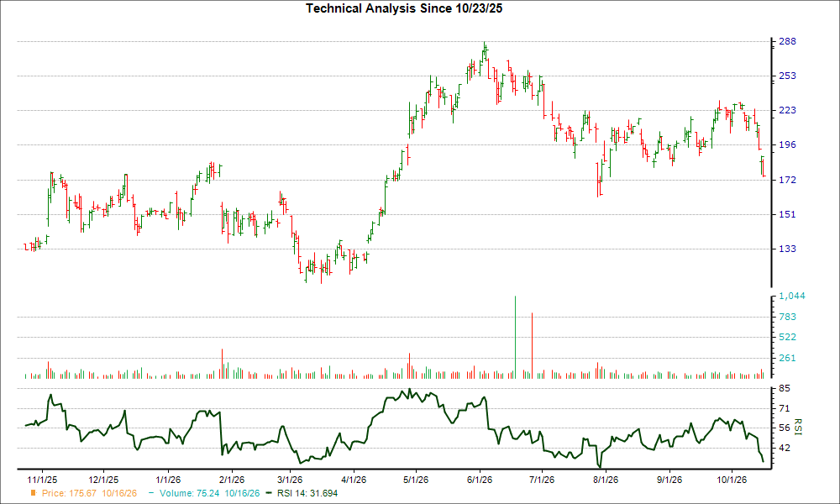
Task: Select the 223 price axis label
Action: pos(787,110)
